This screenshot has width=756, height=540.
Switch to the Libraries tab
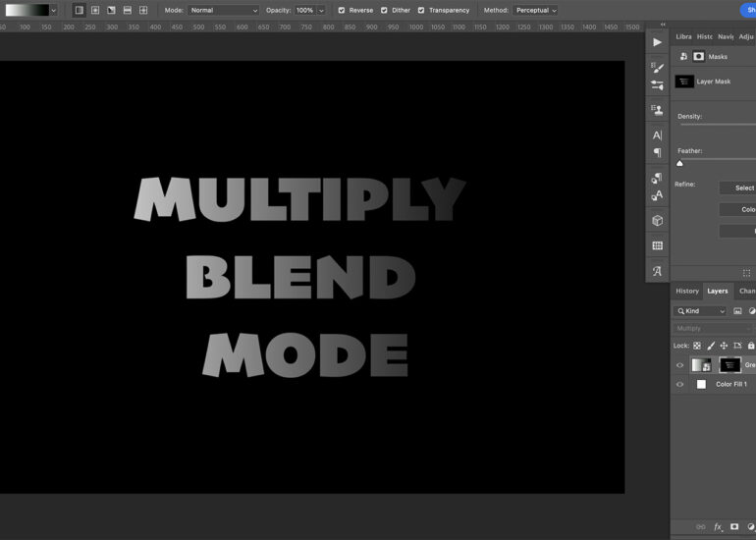683,36
